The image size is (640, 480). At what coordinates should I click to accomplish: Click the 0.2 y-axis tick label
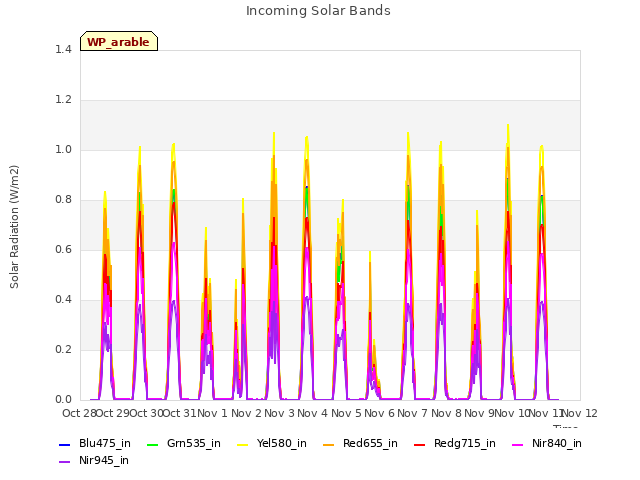63,349
